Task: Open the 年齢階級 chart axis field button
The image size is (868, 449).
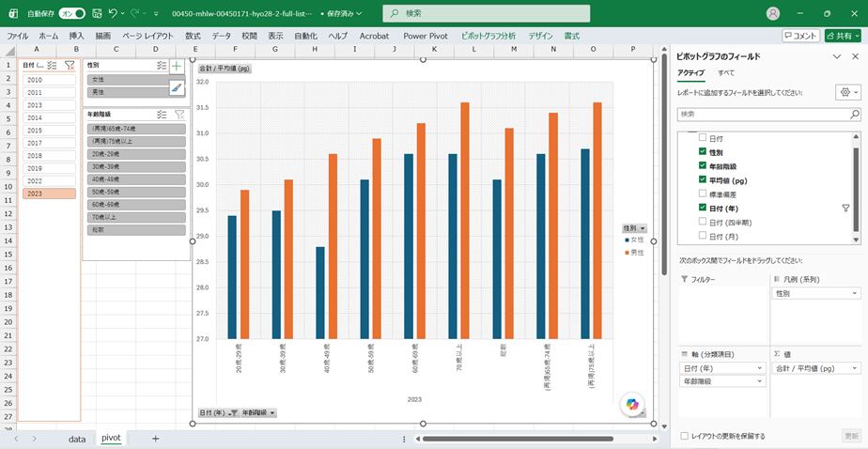Action: pyautogui.click(x=259, y=412)
